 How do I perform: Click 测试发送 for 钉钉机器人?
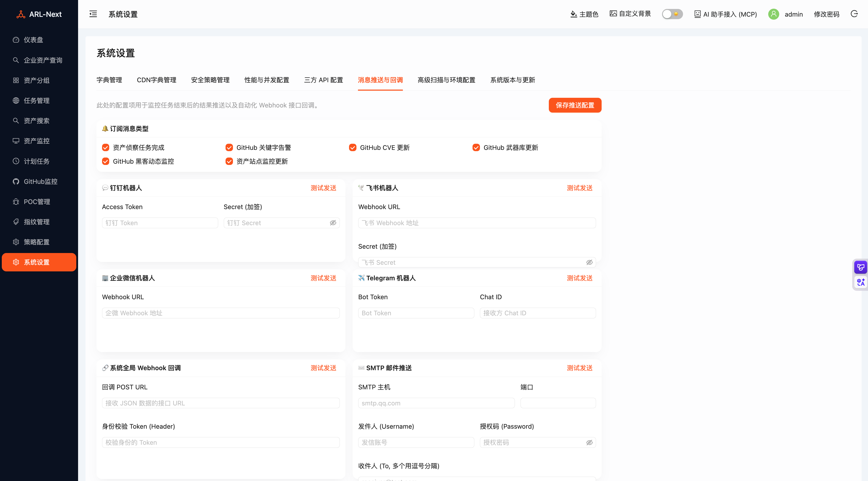tap(324, 188)
